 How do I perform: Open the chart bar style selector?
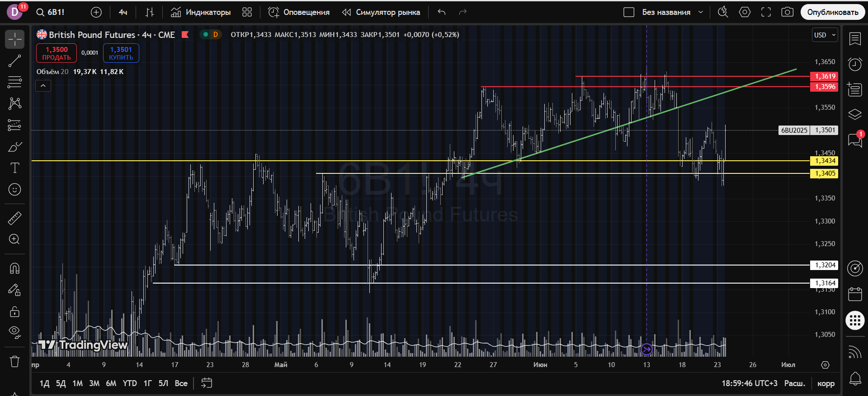[150, 12]
